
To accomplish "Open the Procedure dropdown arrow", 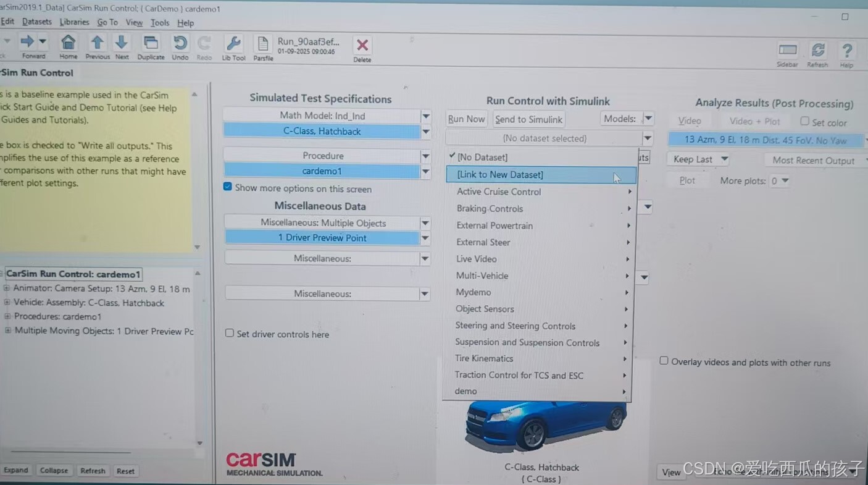I will click(x=425, y=156).
